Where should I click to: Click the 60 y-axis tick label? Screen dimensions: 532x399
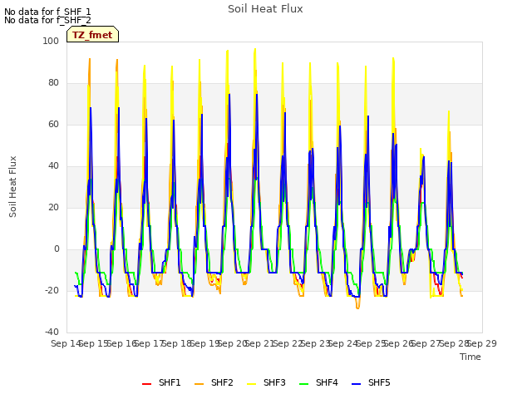[x=53, y=124]
